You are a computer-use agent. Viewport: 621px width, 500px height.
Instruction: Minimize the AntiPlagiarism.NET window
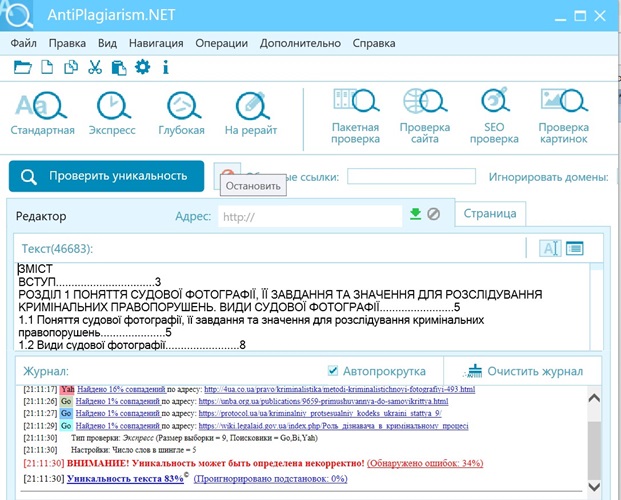(560, 17)
